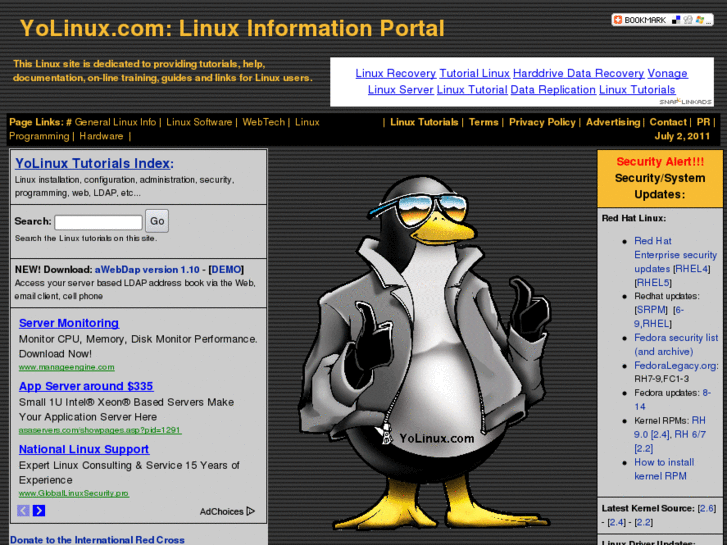Image resolution: width=727 pixels, height=545 pixels.
Task: Open the Linux Tutorials ad link
Action: tap(637, 90)
